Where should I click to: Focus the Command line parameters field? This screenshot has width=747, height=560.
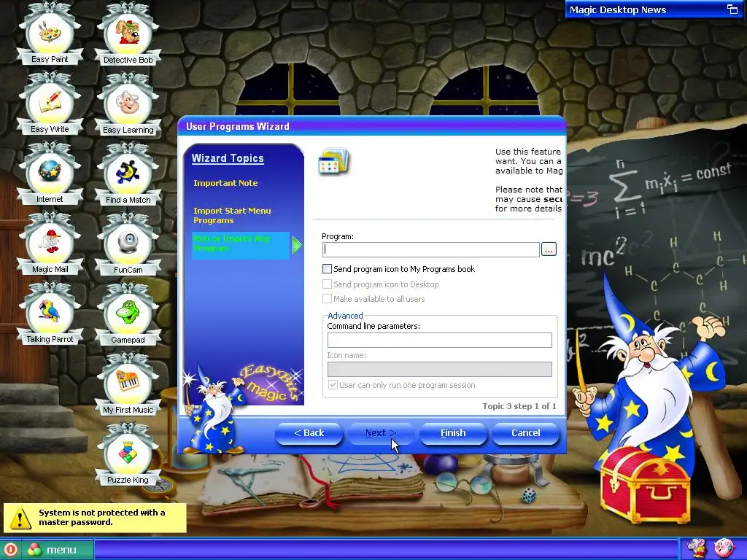(x=440, y=340)
